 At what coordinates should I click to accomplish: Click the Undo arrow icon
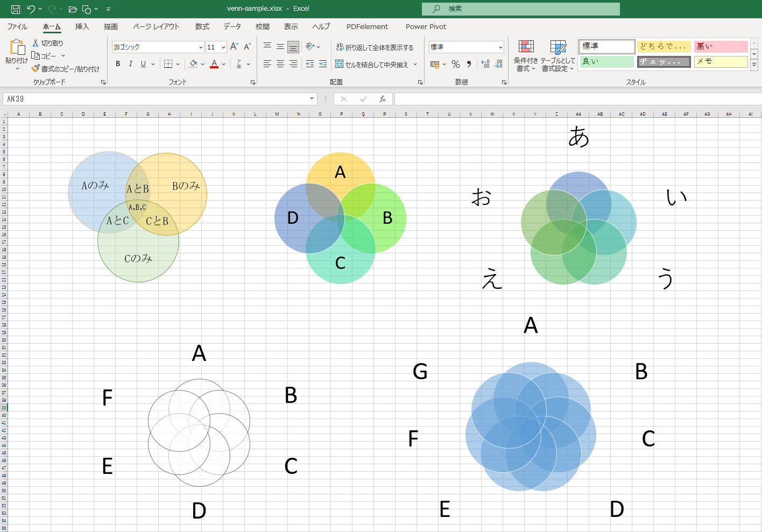click(31, 9)
